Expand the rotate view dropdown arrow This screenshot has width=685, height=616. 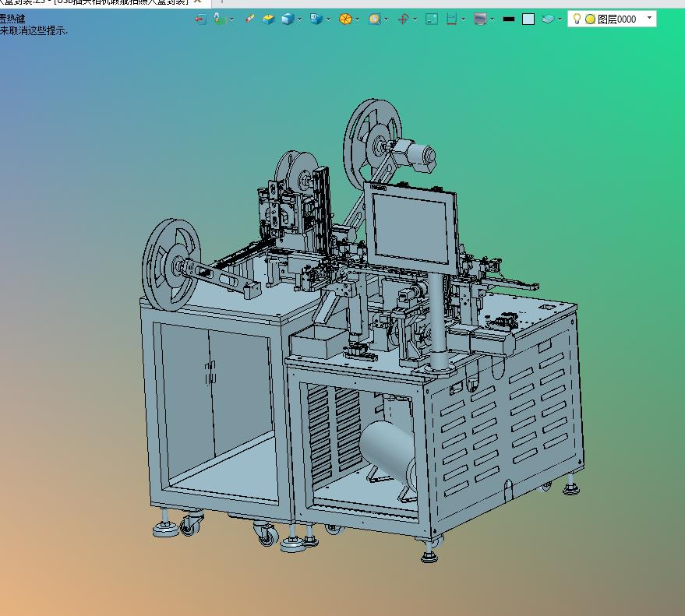click(415, 19)
